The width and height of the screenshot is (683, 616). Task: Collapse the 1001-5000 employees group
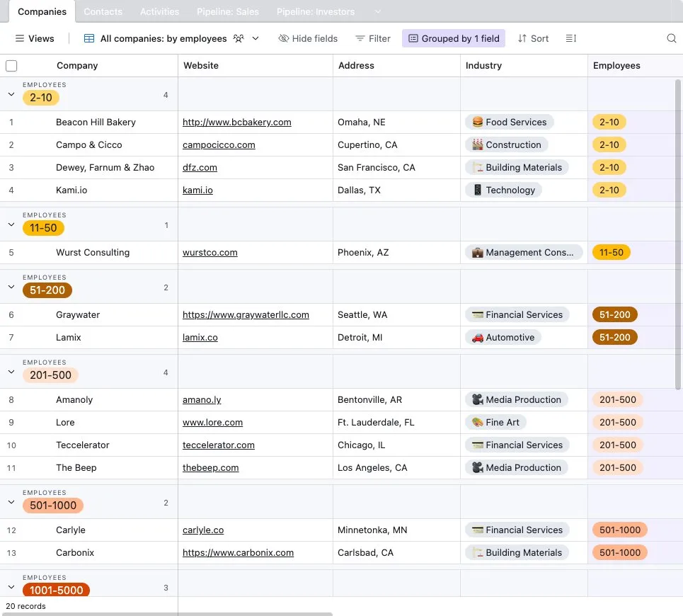pyautogui.click(x=11, y=587)
